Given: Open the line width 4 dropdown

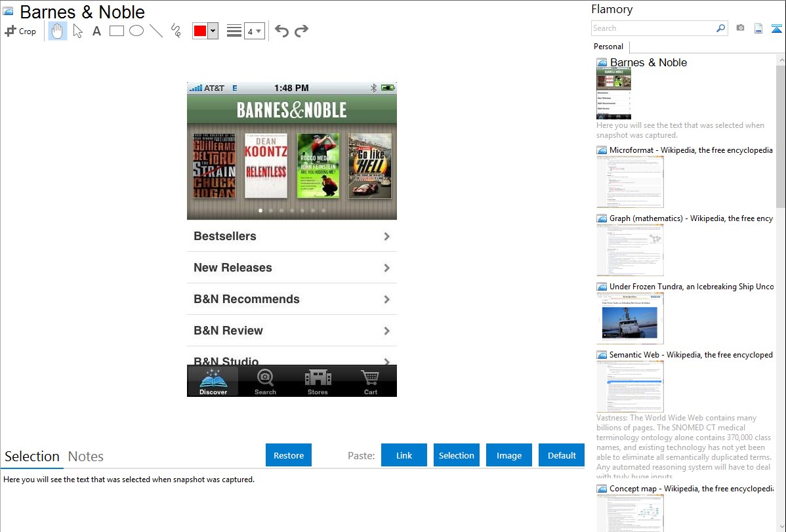Looking at the screenshot, I should click(x=254, y=31).
